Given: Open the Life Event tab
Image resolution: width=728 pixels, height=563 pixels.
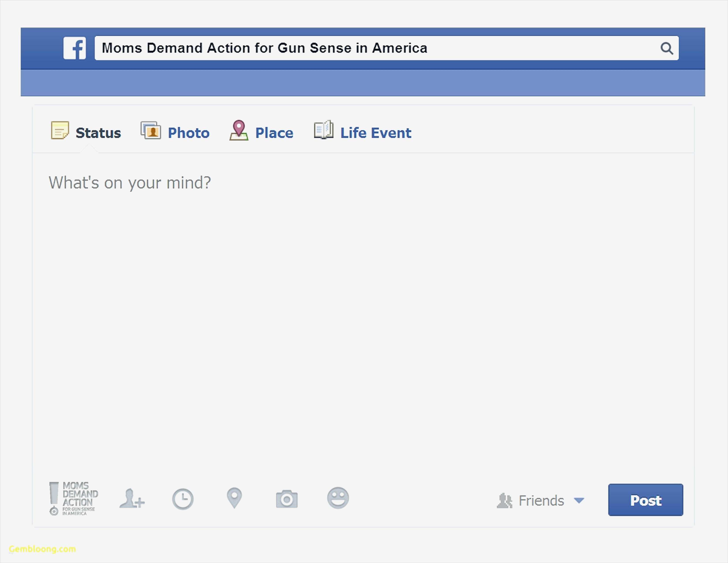Looking at the screenshot, I should [x=376, y=133].
